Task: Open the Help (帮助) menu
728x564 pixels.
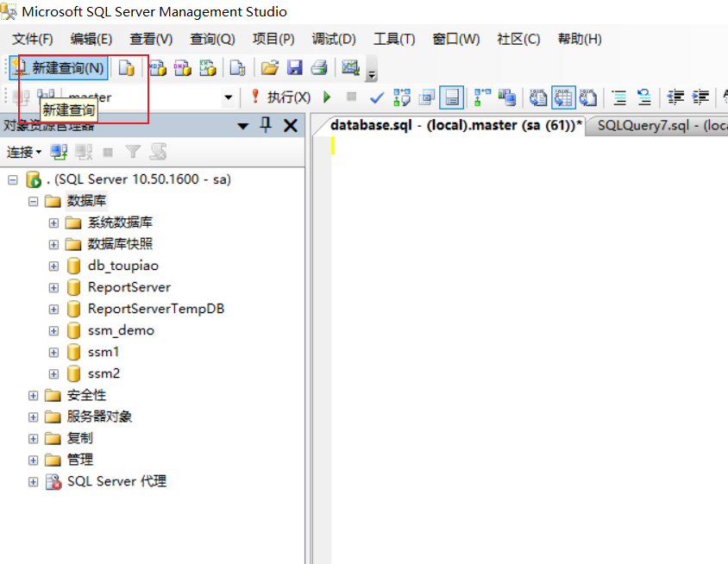Action: (580, 39)
